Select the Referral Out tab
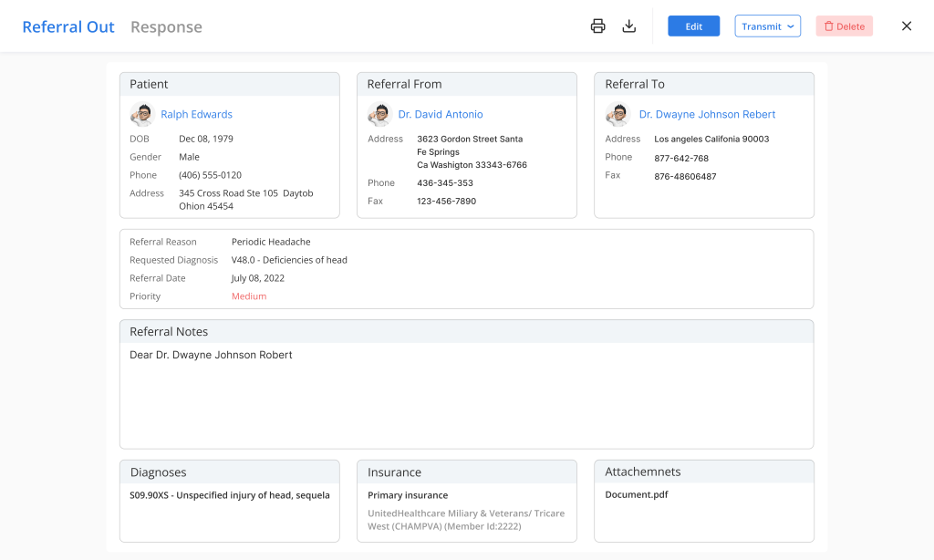Viewport: 934px width, 560px height. [x=68, y=27]
